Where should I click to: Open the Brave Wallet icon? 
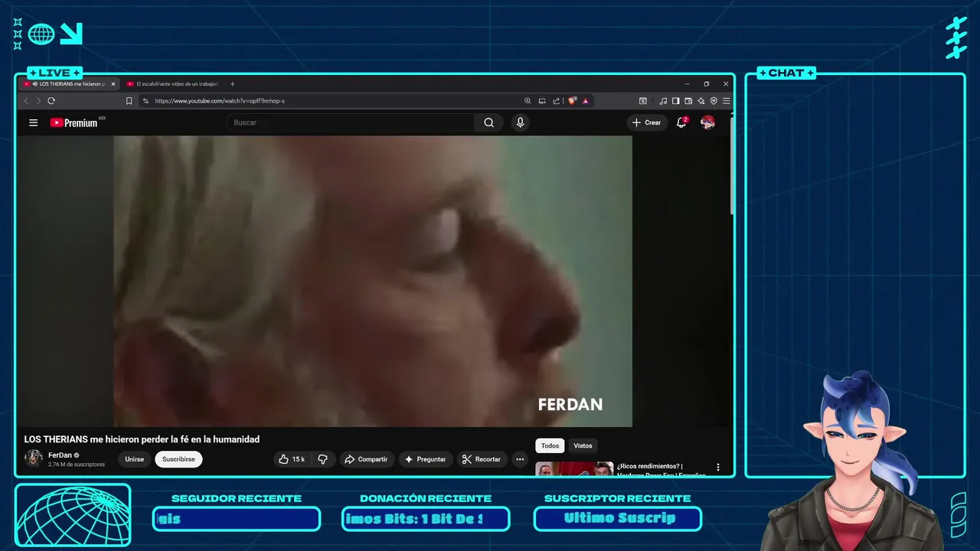pyautogui.click(x=688, y=101)
